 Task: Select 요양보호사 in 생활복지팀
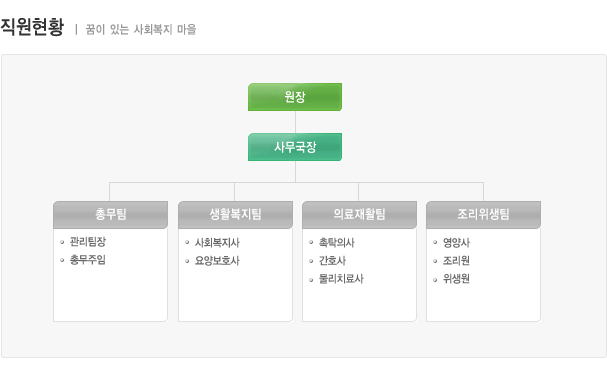(217, 261)
